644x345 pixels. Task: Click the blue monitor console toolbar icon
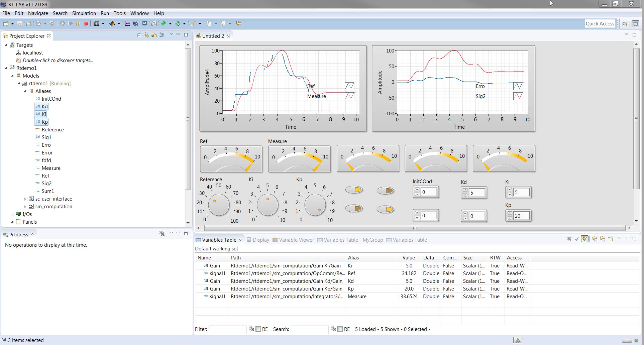[x=144, y=23]
